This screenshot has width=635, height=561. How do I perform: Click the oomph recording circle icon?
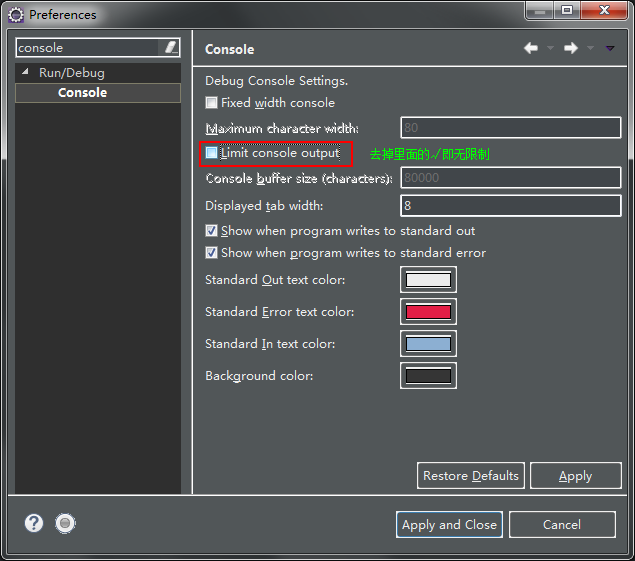(65, 523)
